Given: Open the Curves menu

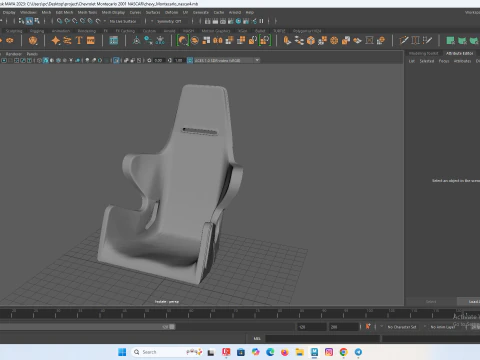Looking at the screenshot, I should 135,12.
